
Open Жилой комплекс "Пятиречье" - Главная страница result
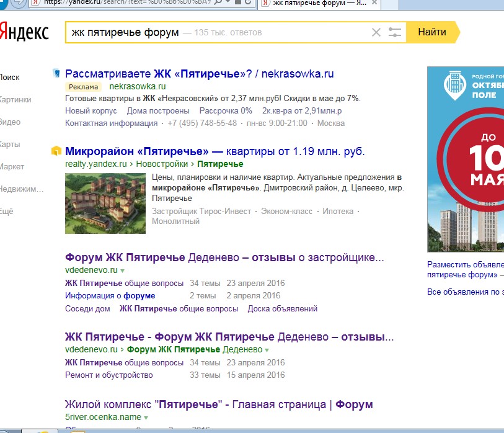pyautogui.click(x=219, y=404)
